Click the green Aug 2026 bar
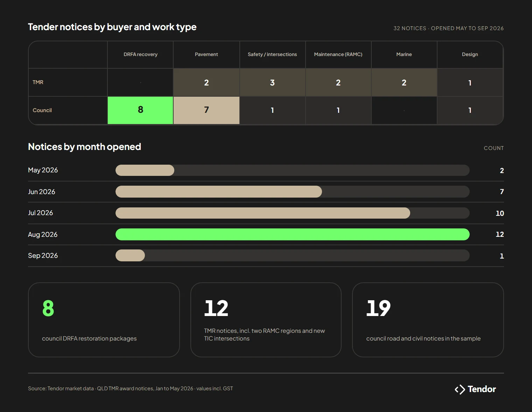Screen dimensions: 532x412 [x=293, y=234]
